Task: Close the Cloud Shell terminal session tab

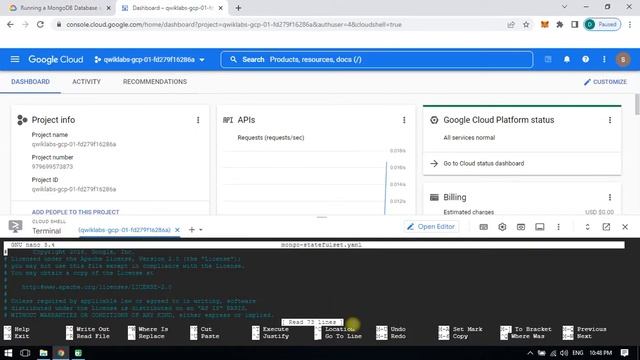Action: (x=177, y=230)
